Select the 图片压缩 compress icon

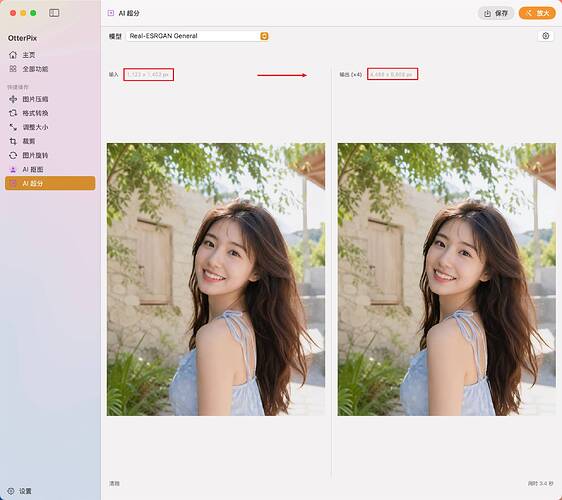tap(13, 99)
